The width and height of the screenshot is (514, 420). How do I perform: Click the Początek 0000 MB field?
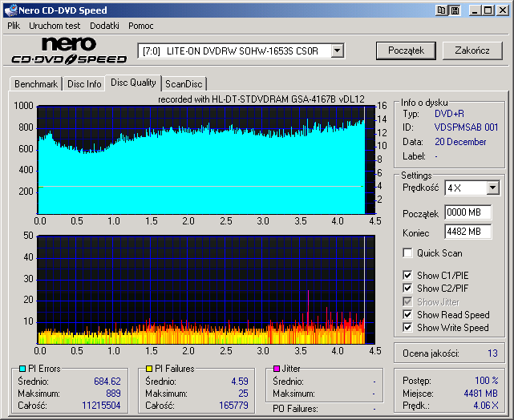click(x=468, y=212)
